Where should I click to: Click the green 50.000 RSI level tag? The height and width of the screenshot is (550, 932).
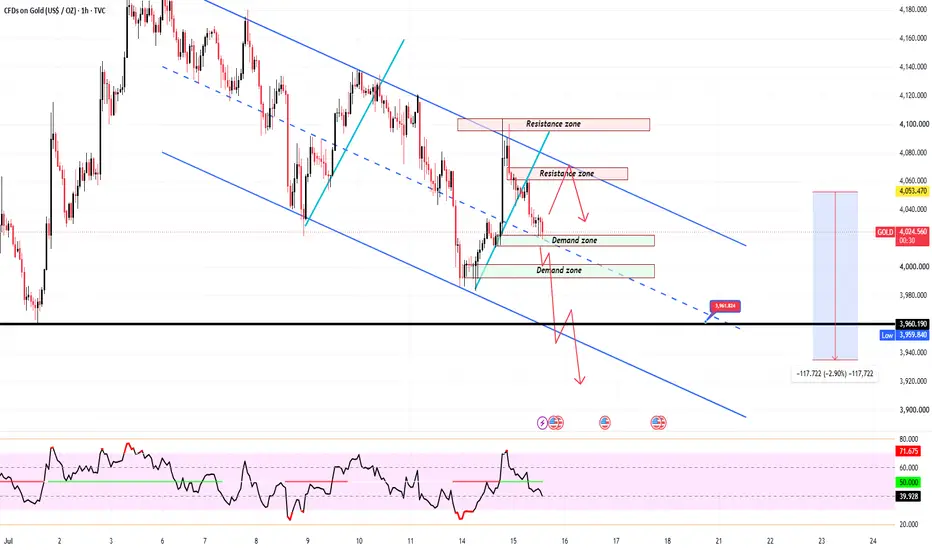pyautogui.click(x=909, y=482)
